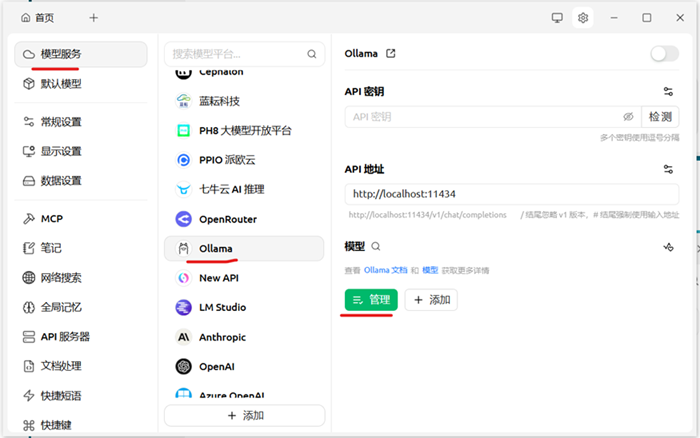Image resolution: width=700 pixels, height=438 pixels.
Task: Click the green 管理 models button
Action: 371,299
